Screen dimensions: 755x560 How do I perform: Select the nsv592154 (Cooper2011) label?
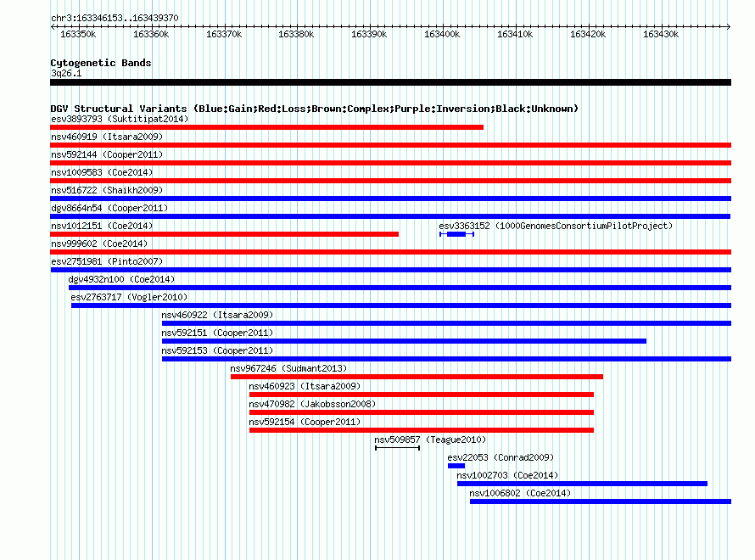305,422
